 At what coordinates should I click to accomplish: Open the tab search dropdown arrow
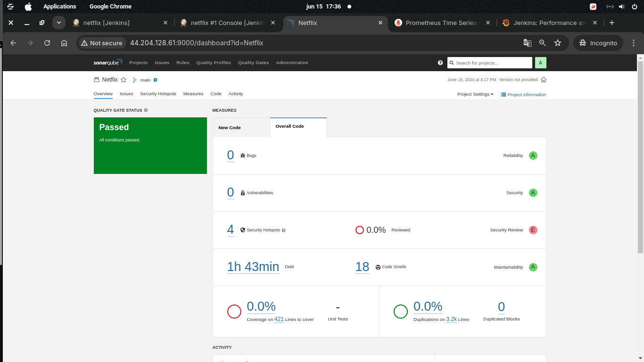click(x=59, y=23)
